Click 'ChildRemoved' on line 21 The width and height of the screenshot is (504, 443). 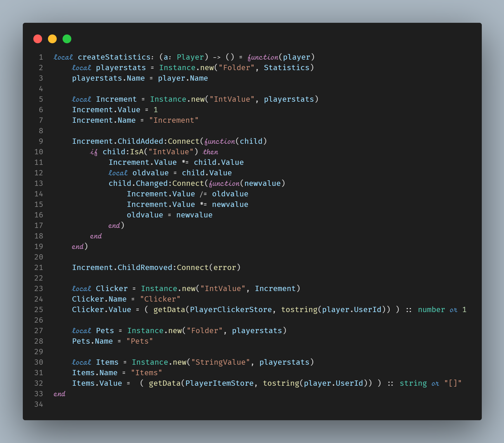[x=145, y=267]
